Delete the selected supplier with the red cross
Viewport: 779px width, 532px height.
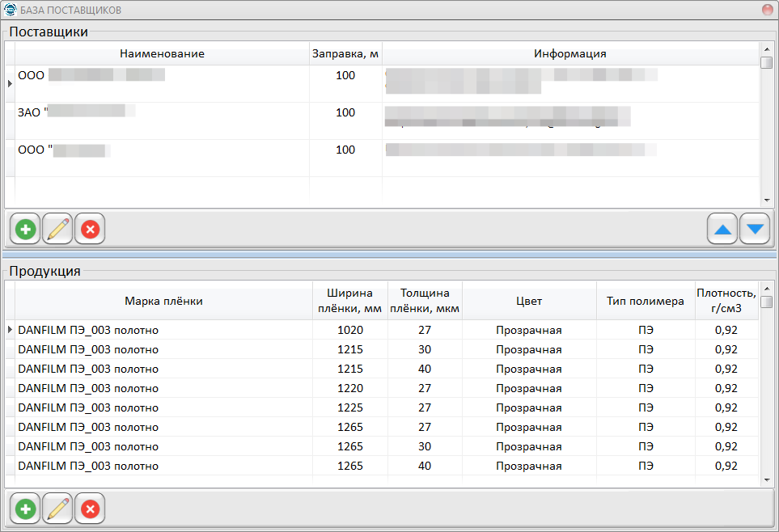tap(90, 229)
